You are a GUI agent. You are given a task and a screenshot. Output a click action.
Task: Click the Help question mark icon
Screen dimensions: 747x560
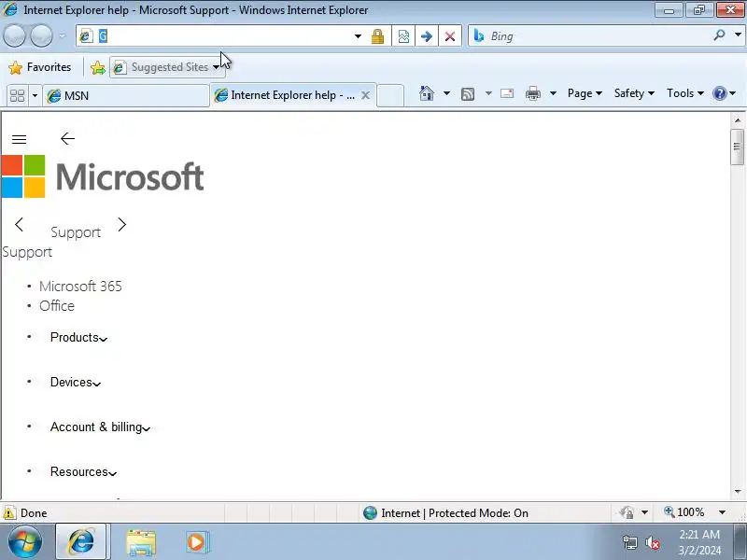[x=720, y=93]
